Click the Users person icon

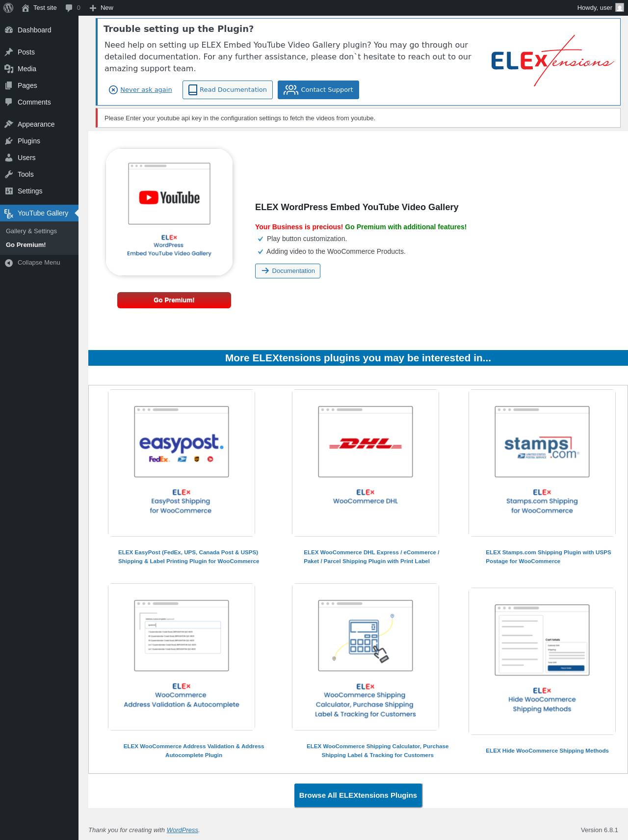click(9, 158)
